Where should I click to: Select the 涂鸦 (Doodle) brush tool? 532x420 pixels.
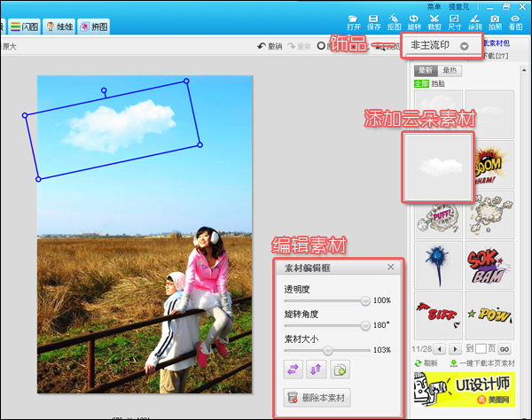pyautogui.click(x=475, y=21)
